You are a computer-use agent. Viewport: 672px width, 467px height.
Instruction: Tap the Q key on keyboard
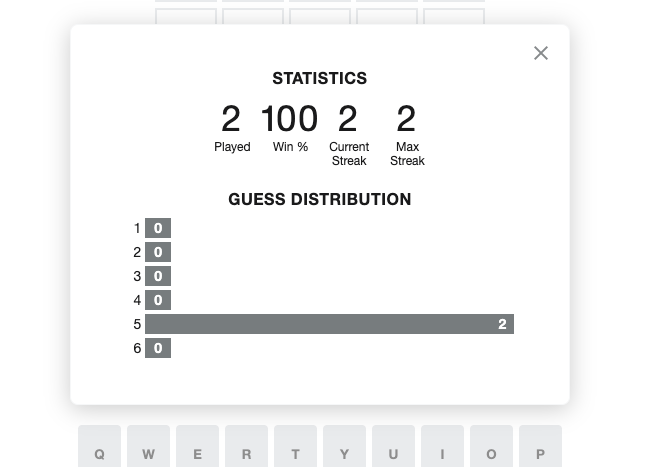pyautogui.click(x=99, y=446)
